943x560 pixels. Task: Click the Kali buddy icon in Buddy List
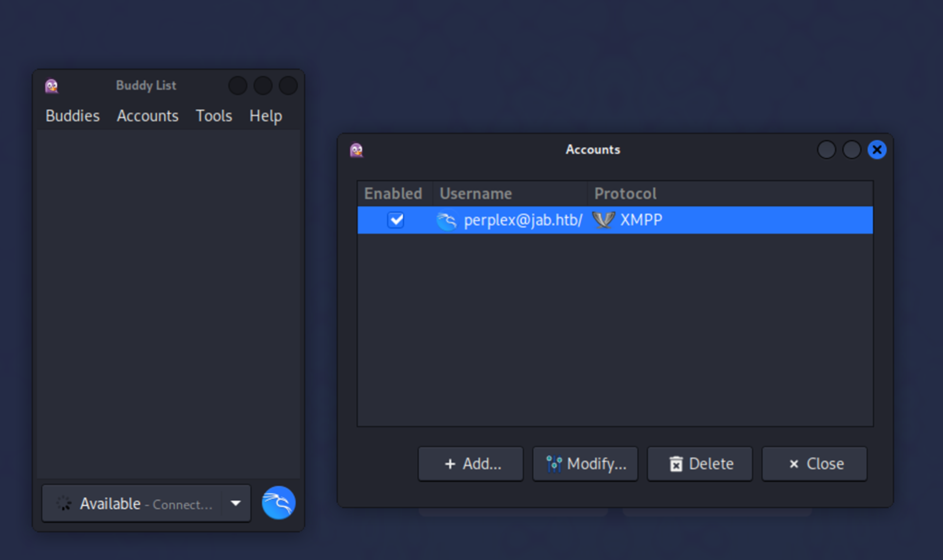click(x=278, y=503)
